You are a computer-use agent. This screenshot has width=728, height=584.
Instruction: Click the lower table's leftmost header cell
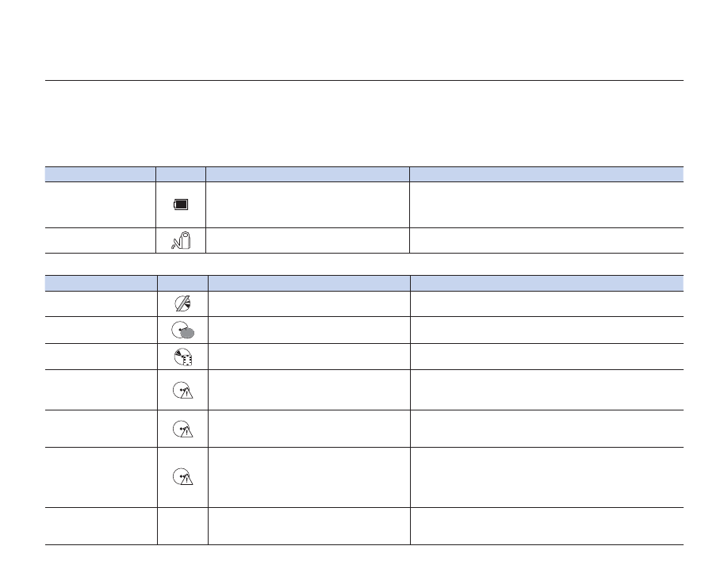coord(101,282)
